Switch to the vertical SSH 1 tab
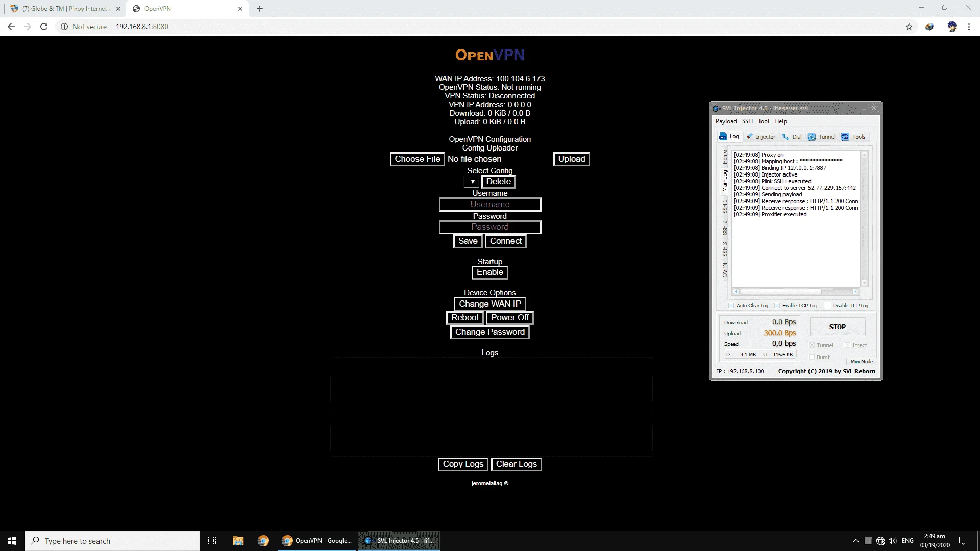This screenshot has width=980, height=551. [x=725, y=207]
